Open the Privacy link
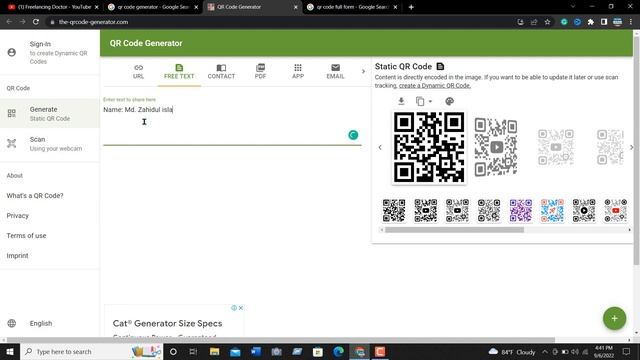The height and width of the screenshot is (360, 640). pyautogui.click(x=18, y=216)
